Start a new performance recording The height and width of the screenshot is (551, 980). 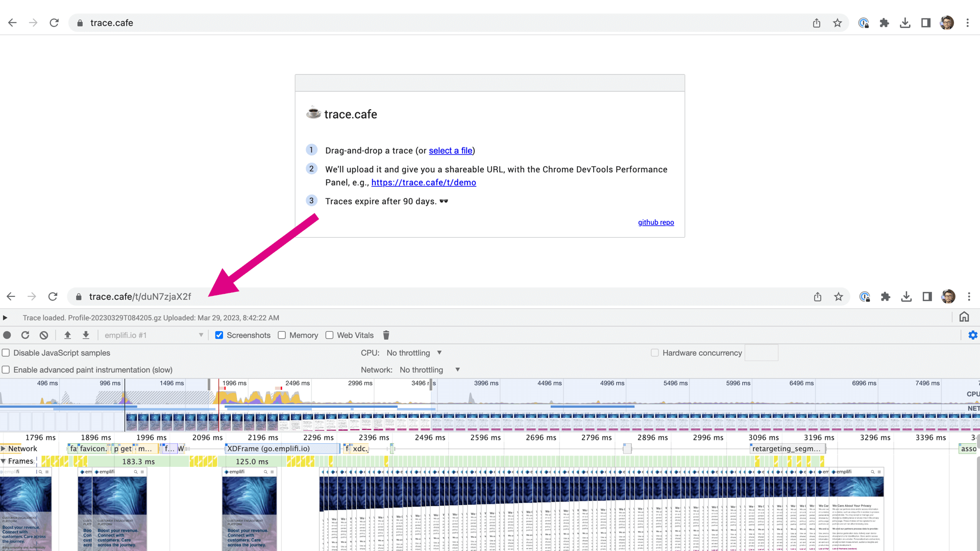click(x=7, y=335)
